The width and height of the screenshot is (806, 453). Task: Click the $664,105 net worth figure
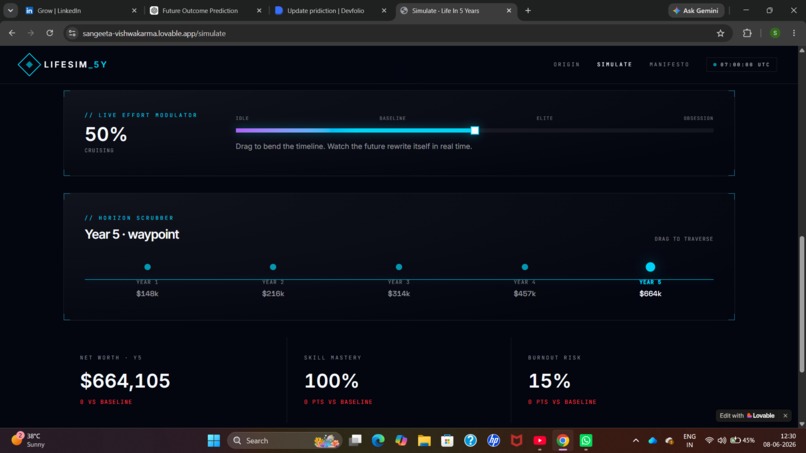(125, 381)
